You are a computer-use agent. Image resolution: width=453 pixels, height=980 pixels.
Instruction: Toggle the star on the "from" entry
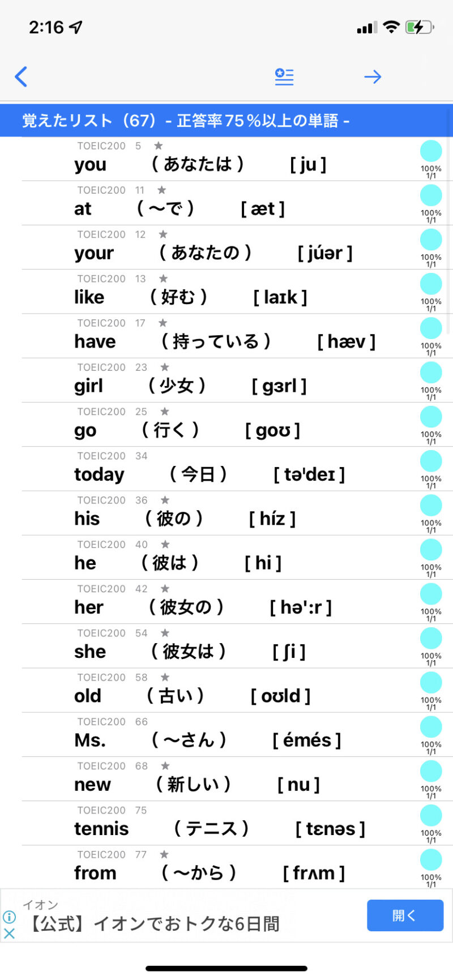tap(164, 854)
